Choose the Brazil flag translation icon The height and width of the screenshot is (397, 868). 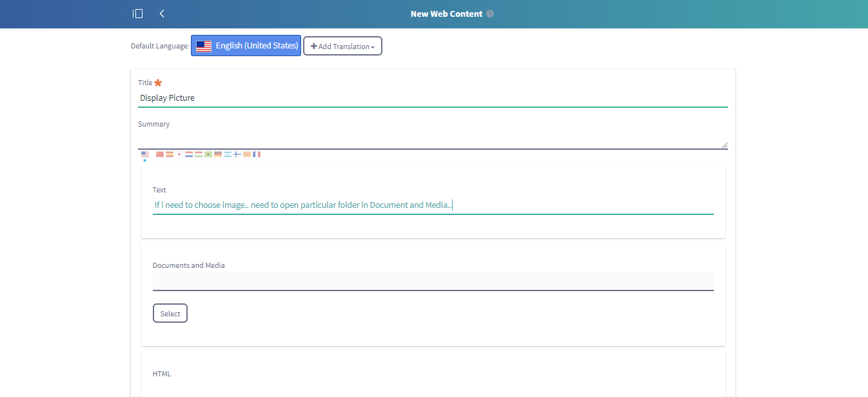click(208, 154)
